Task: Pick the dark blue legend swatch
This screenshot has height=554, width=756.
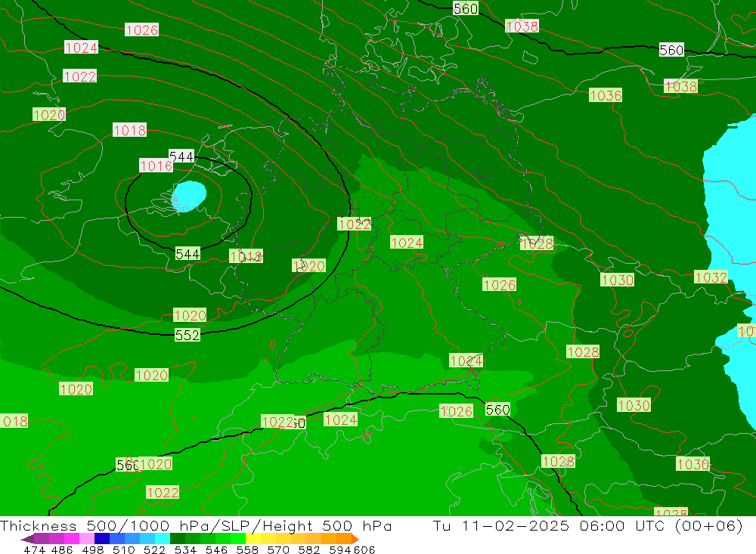Action: point(102,539)
